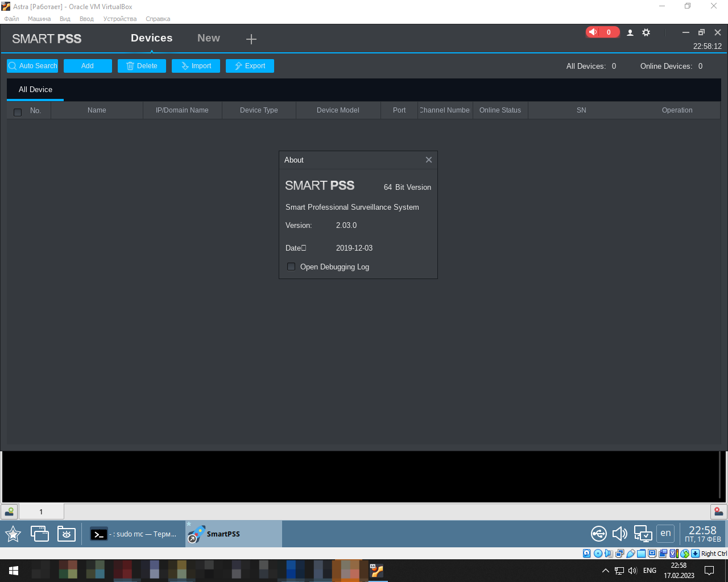This screenshot has height=582, width=728.
Task: Click the Import button
Action: (x=196, y=66)
